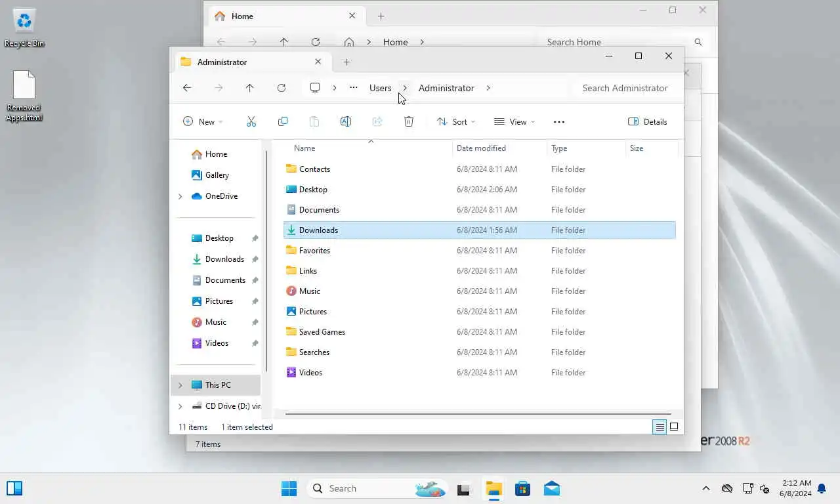Open the Widgets button on taskbar
Viewport: 840px width, 504px height.
(x=14, y=488)
